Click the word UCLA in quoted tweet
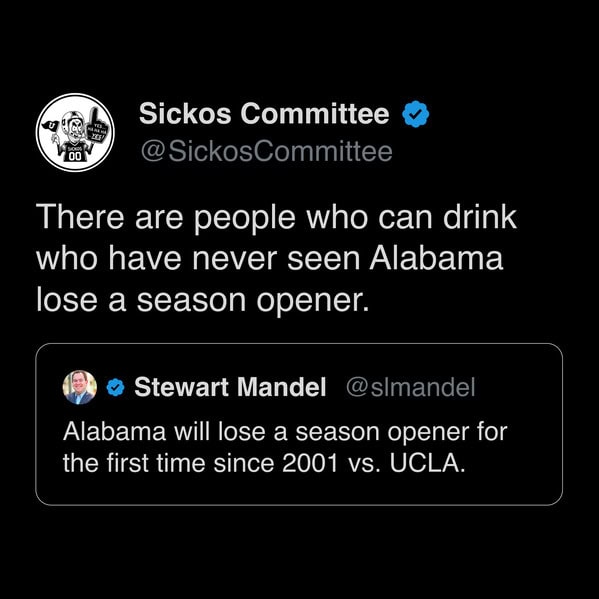This screenshot has width=599, height=599. [427, 463]
